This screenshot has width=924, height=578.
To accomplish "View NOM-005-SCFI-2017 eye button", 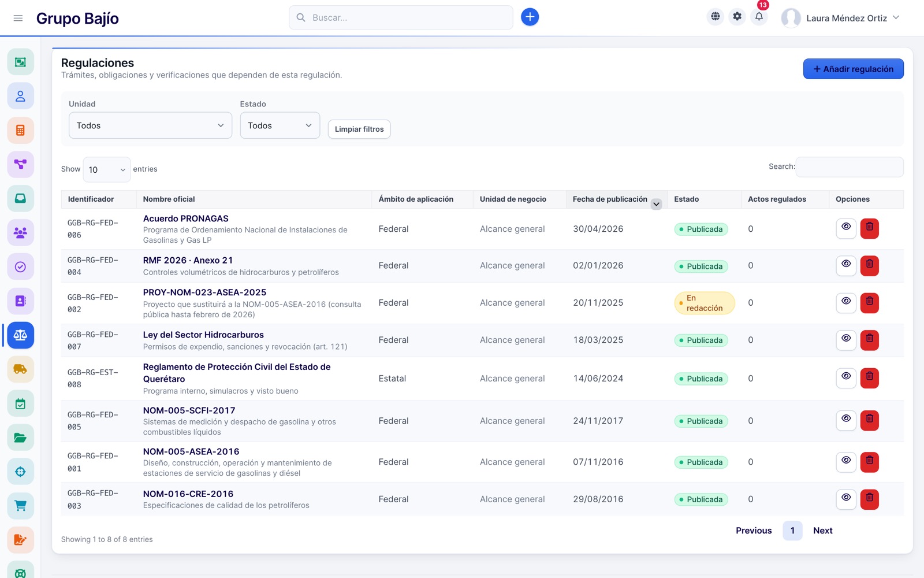I will point(846,420).
